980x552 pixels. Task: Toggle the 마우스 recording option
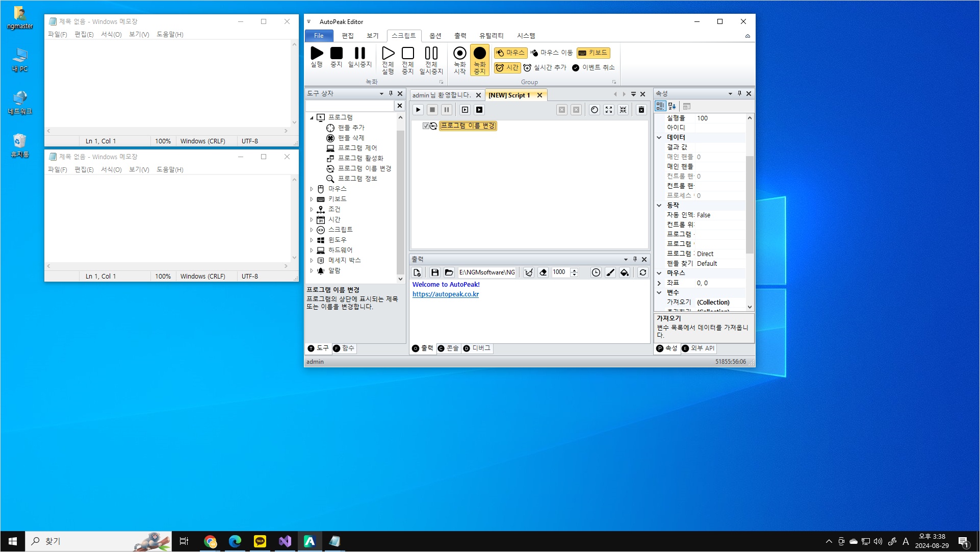(x=510, y=53)
